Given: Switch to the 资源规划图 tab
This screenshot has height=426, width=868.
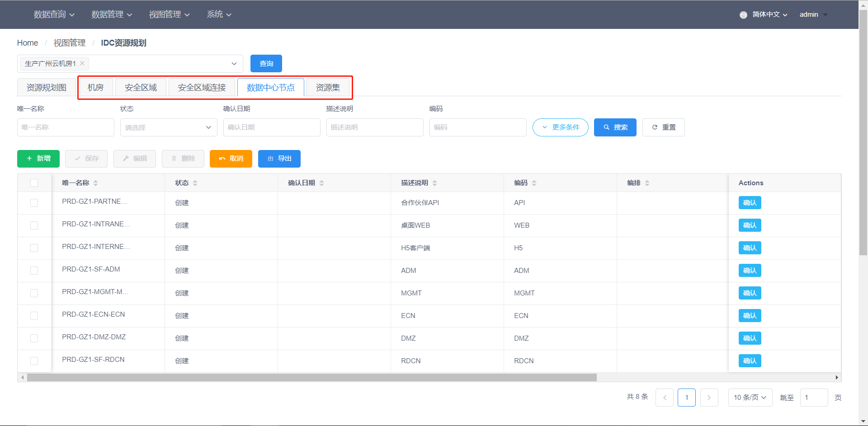Looking at the screenshot, I should (x=47, y=88).
